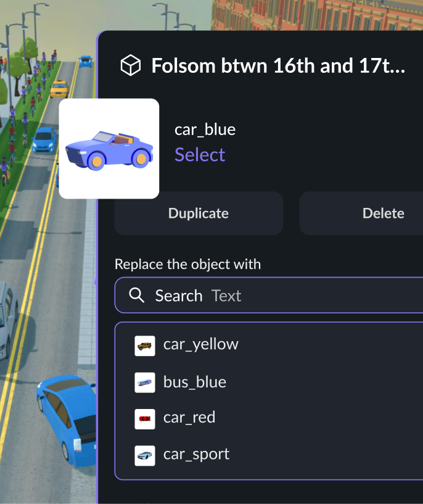The image size is (423, 504).
Task: Click the red car icon in list
Action: [145, 418]
